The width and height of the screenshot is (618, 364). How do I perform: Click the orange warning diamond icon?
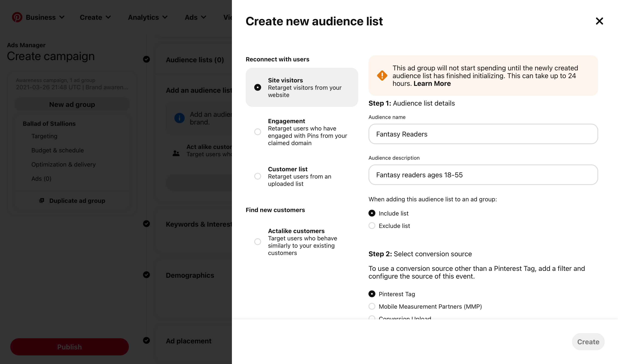click(382, 76)
